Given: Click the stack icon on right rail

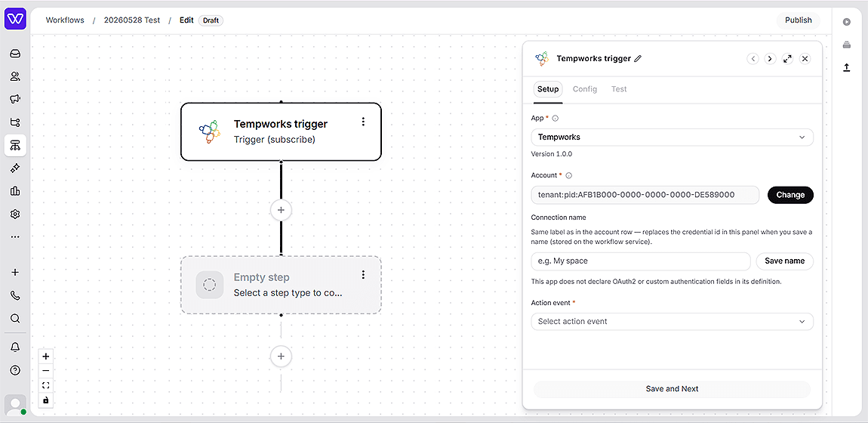Looking at the screenshot, I should point(846,45).
